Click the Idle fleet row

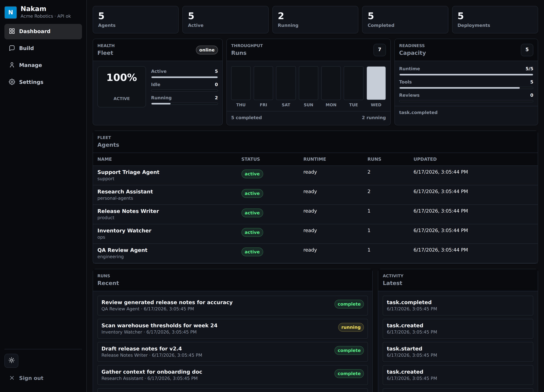[185, 87]
